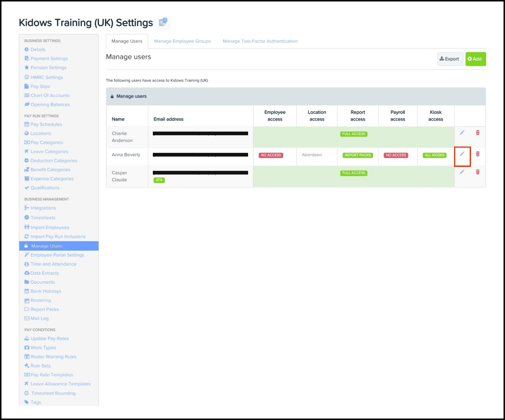Delete user Casper Claude via trash icon
This screenshot has width=505, height=420.
[478, 172]
